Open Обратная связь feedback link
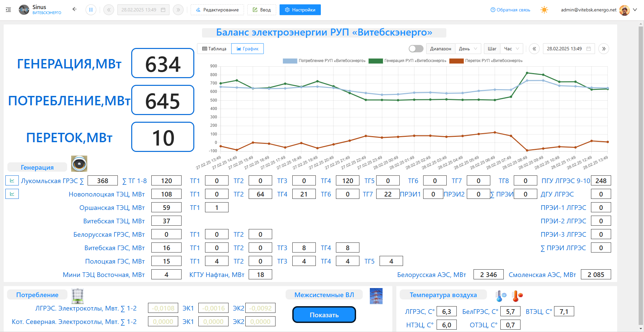The image size is (644, 332). tap(510, 10)
